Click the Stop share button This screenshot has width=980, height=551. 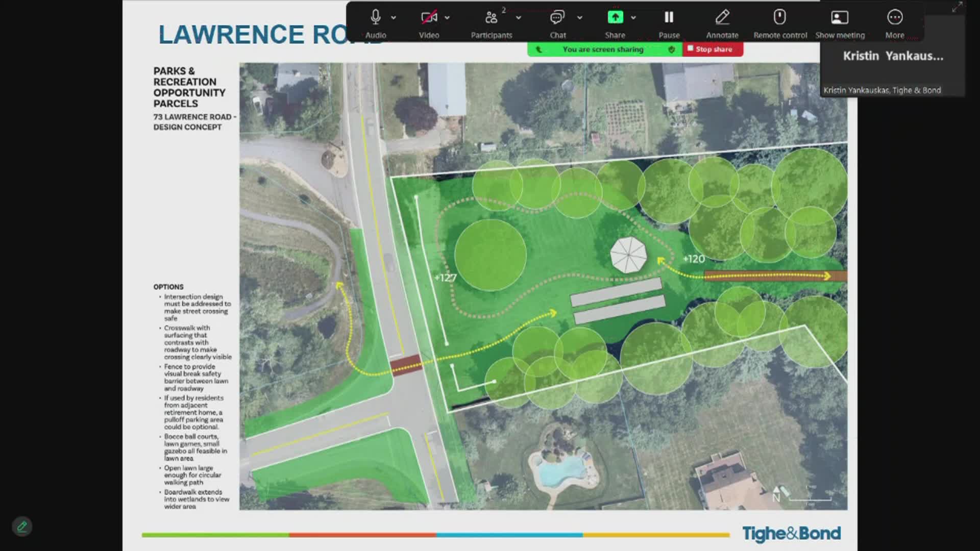713,49
